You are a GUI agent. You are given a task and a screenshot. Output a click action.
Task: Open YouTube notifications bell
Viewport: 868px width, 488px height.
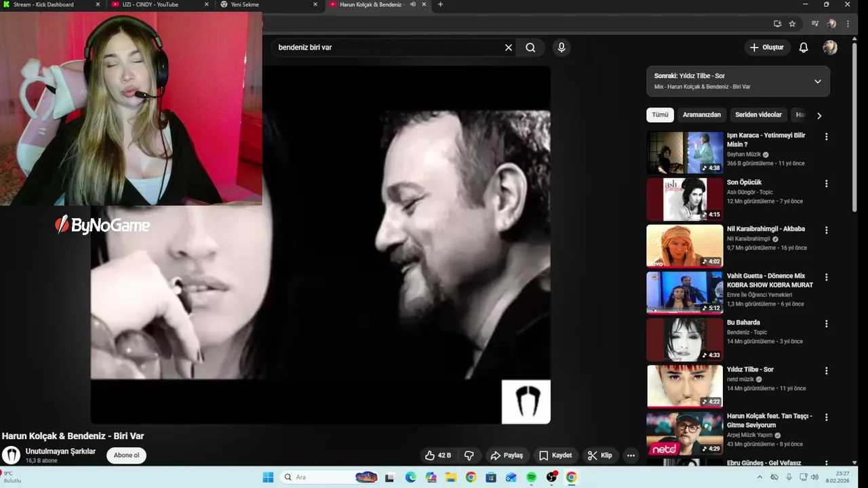click(804, 47)
